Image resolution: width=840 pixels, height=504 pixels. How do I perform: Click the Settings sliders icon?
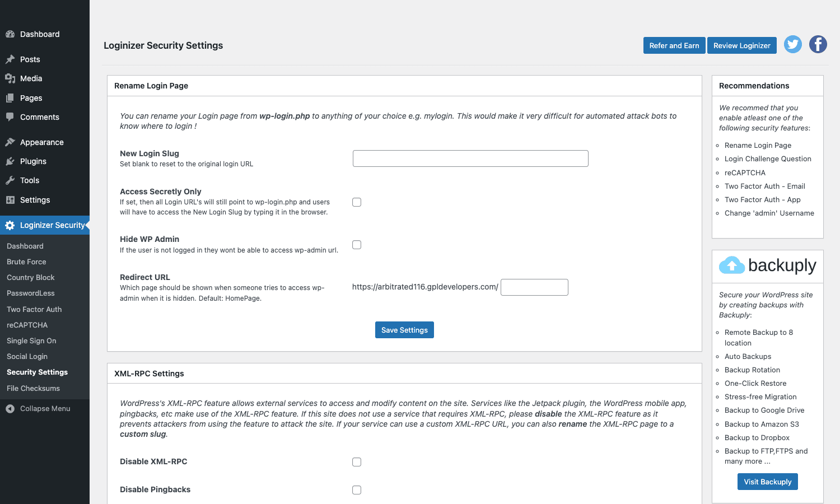coord(10,200)
